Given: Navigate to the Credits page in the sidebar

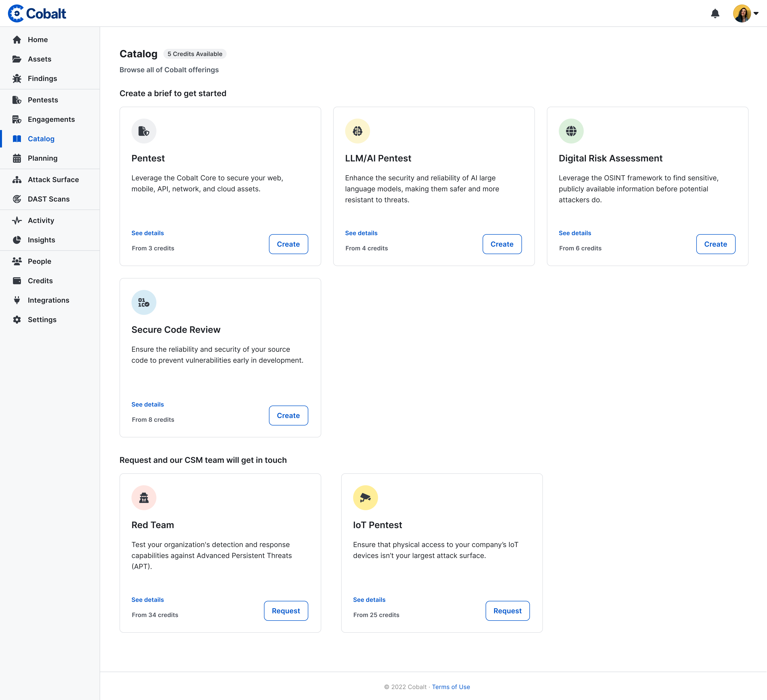Looking at the screenshot, I should tap(40, 281).
